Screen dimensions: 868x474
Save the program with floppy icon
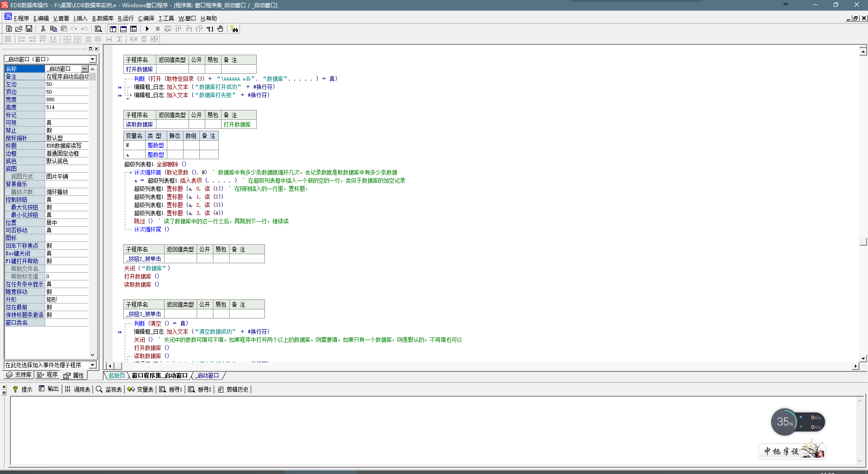29,28
